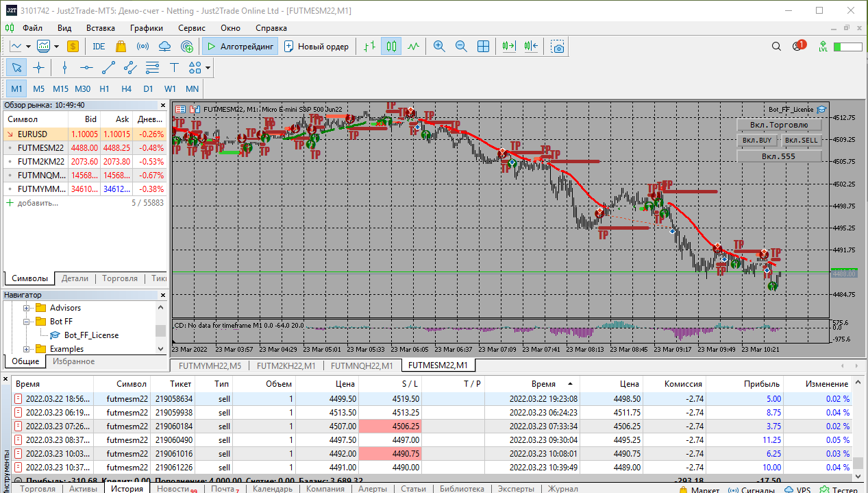
Task: Select the EURUSD row in Market Watch
Action: pyautogui.click(x=33, y=134)
